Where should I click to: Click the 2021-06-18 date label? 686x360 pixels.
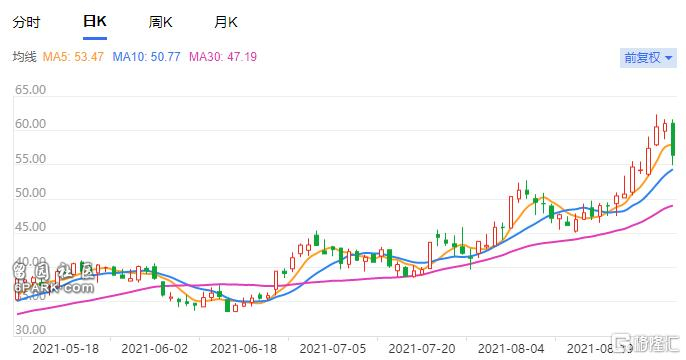(x=244, y=349)
